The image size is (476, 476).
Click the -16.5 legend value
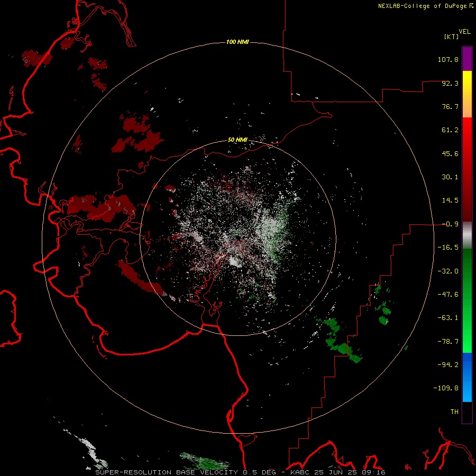click(x=448, y=248)
